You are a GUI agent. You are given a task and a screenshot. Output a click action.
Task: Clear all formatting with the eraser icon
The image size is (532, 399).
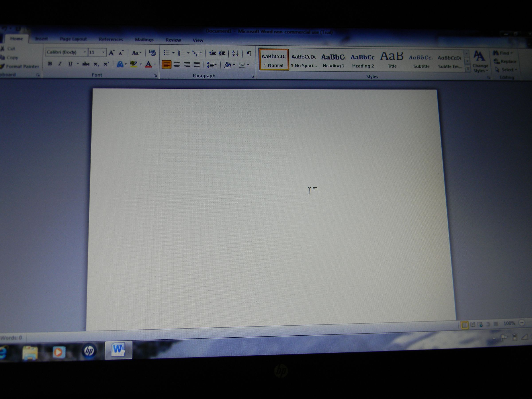coord(152,53)
